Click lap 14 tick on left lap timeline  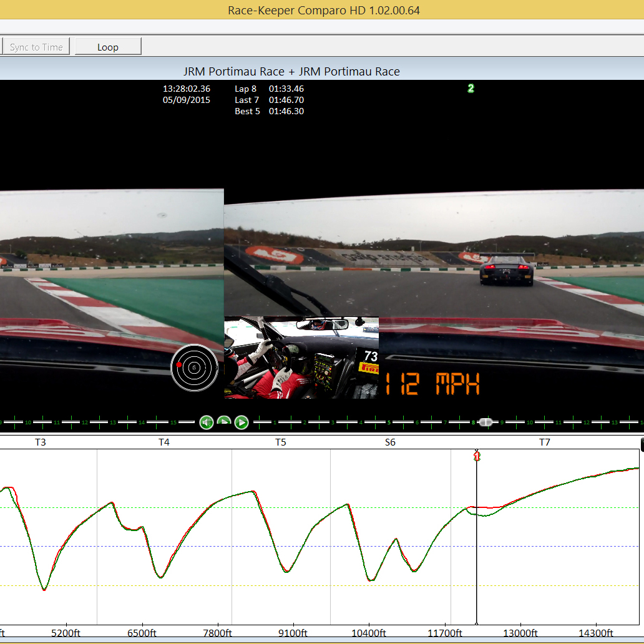[141, 422]
